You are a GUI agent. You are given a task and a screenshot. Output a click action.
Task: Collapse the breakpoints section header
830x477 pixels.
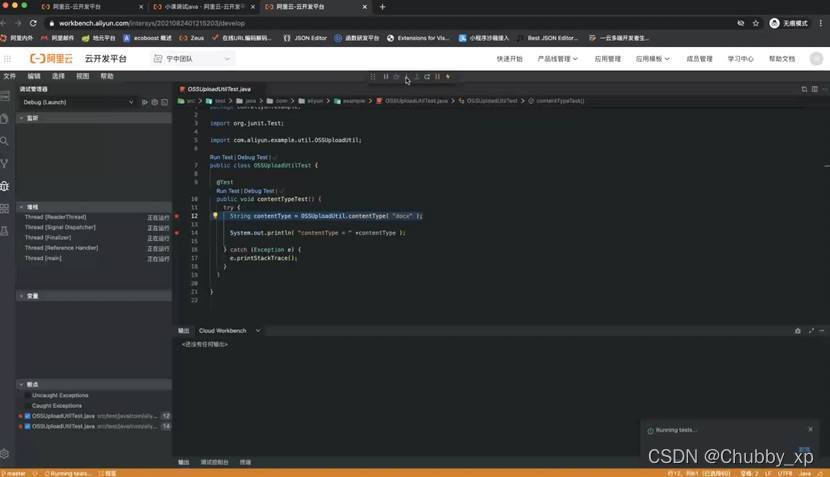94,384
